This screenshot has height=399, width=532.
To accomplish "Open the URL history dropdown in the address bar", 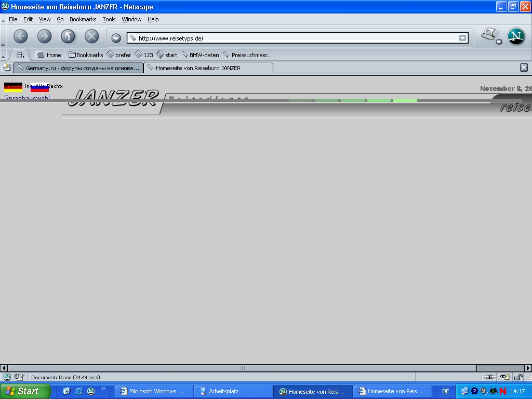I will click(x=462, y=38).
